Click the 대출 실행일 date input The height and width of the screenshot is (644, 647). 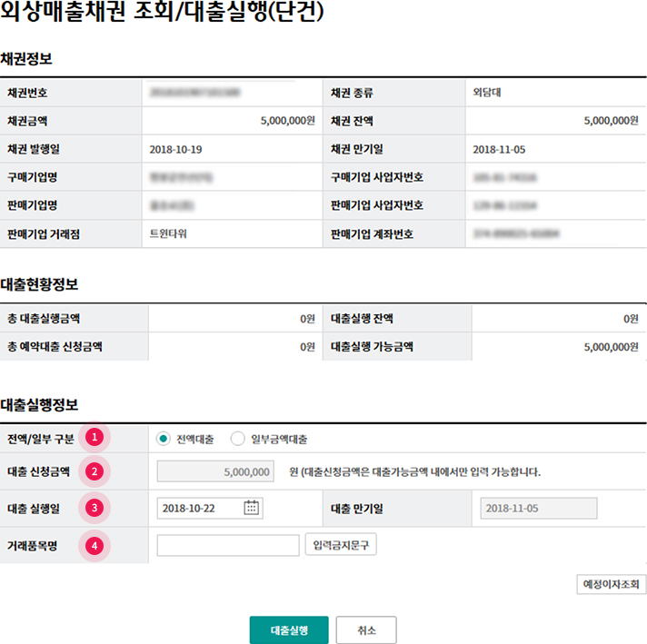click(200, 508)
